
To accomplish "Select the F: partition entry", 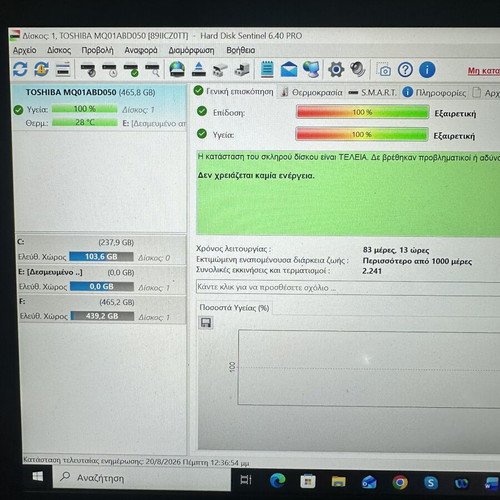I will tap(102, 309).
